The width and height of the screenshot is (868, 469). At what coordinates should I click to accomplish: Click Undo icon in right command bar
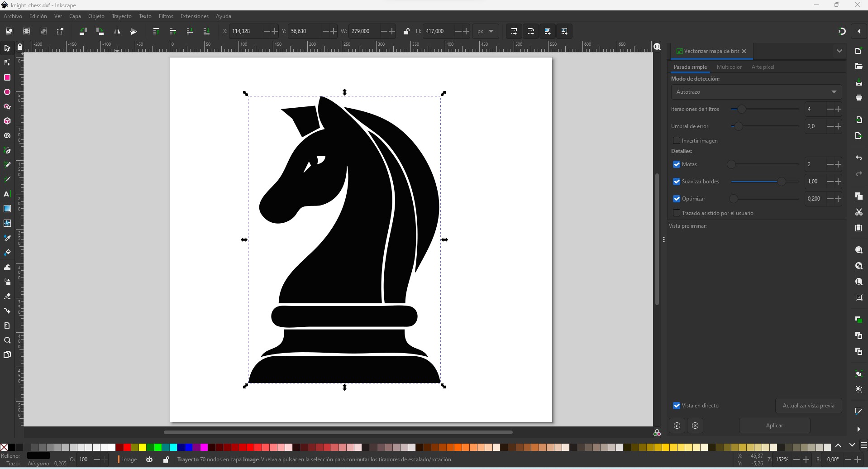[x=858, y=158]
